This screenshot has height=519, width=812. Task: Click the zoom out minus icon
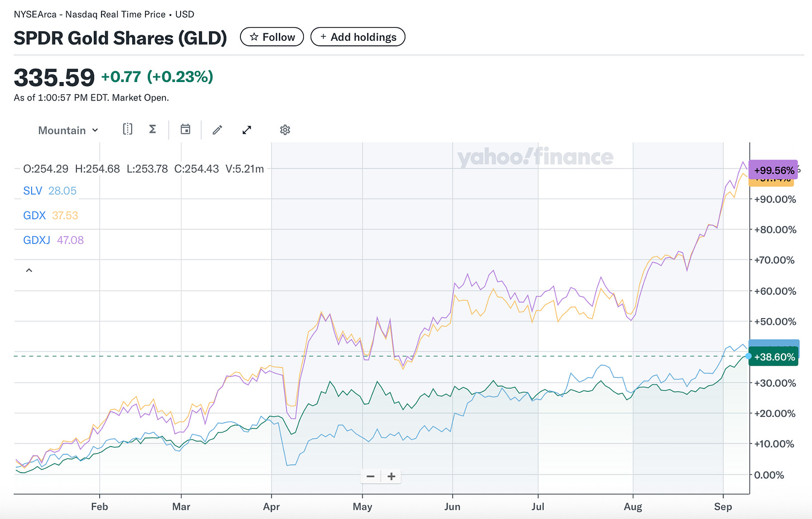370,476
